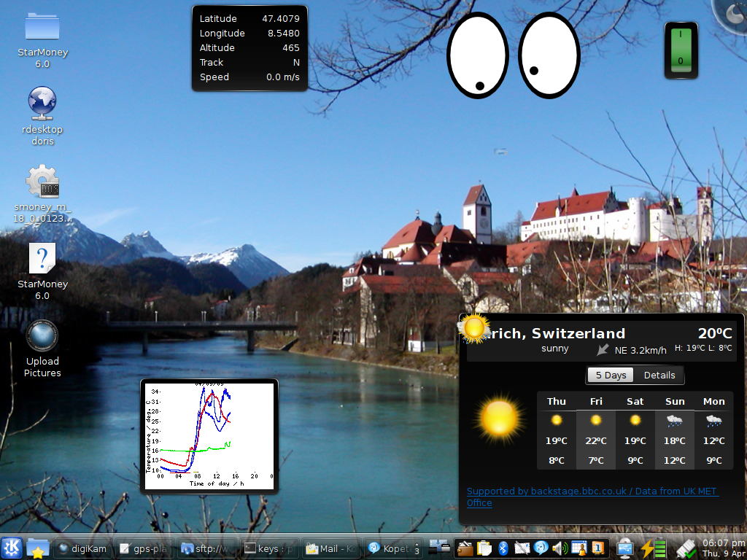747x560 pixels.
Task: Click the pager desktop switcher in the panel
Action: pos(438,548)
